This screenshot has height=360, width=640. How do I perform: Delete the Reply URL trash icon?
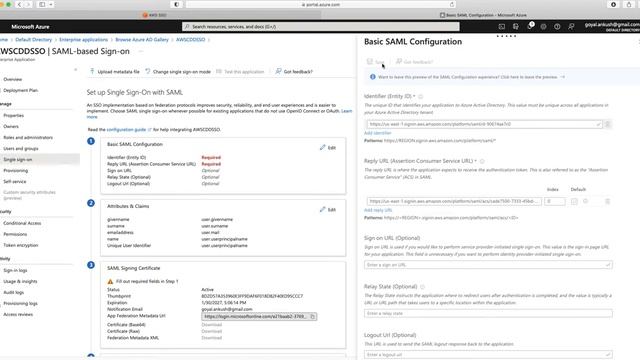pos(607,201)
